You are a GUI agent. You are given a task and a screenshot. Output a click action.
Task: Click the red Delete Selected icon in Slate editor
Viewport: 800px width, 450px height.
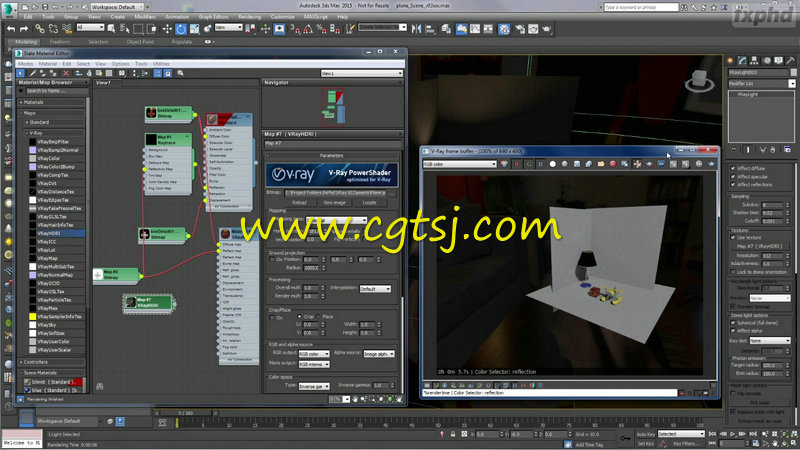point(66,73)
